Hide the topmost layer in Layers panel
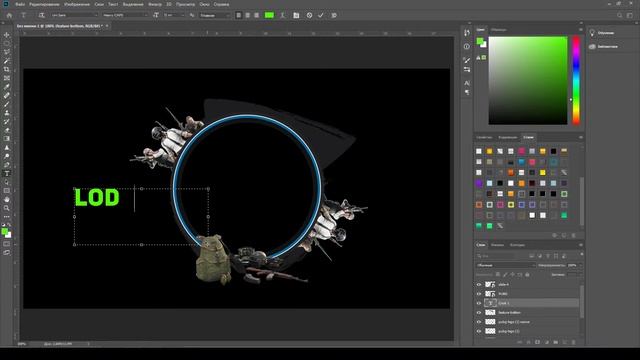 point(479,284)
